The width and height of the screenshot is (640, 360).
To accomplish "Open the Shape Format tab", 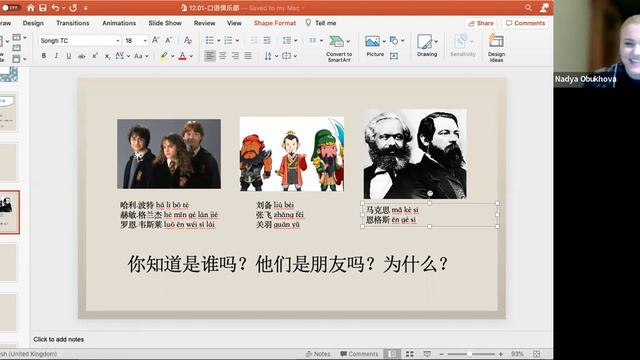I will pos(275,23).
